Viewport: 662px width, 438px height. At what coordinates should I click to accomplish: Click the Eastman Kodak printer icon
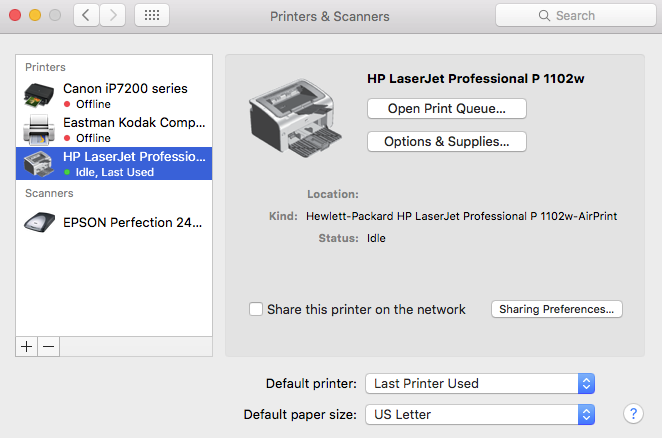click(x=39, y=129)
